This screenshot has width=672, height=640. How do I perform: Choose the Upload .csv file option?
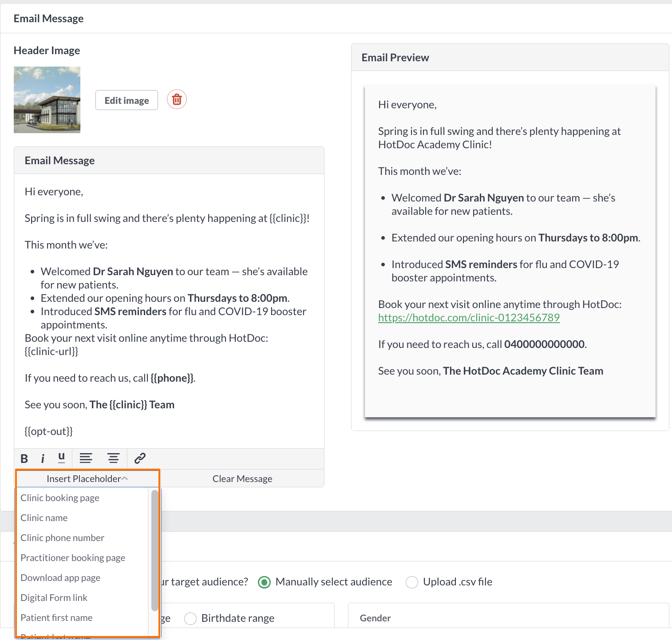pyautogui.click(x=412, y=582)
